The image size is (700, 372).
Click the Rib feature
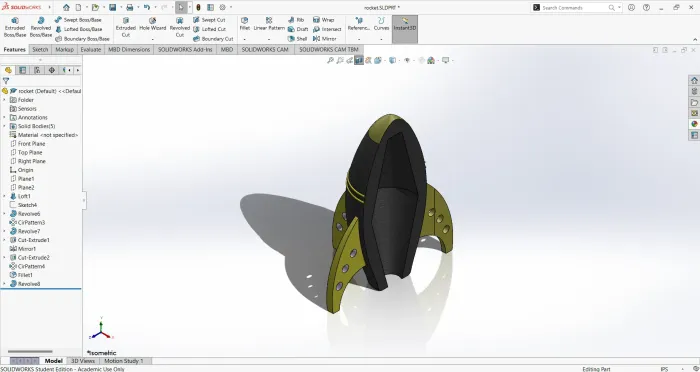click(296, 20)
